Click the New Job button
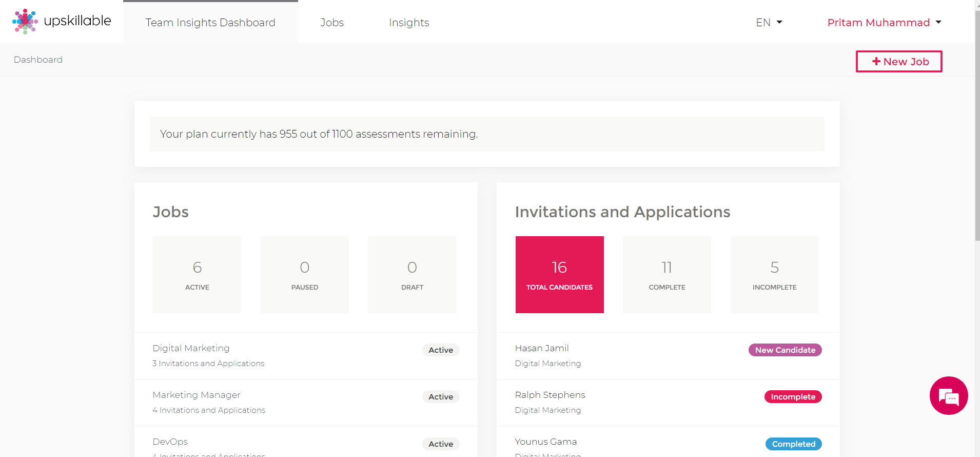This screenshot has height=457, width=980. click(x=899, y=62)
